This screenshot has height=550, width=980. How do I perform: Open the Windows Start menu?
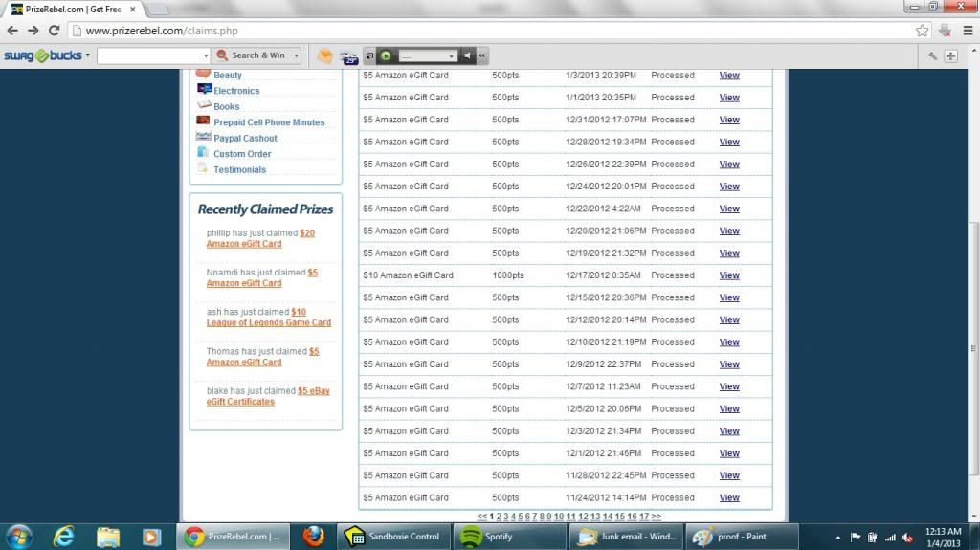click(x=19, y=537)
